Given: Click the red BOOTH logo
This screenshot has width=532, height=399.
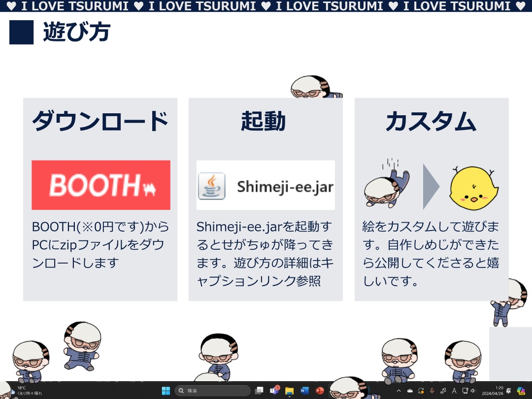Looking at the screenshot, I should coord(100,185).
